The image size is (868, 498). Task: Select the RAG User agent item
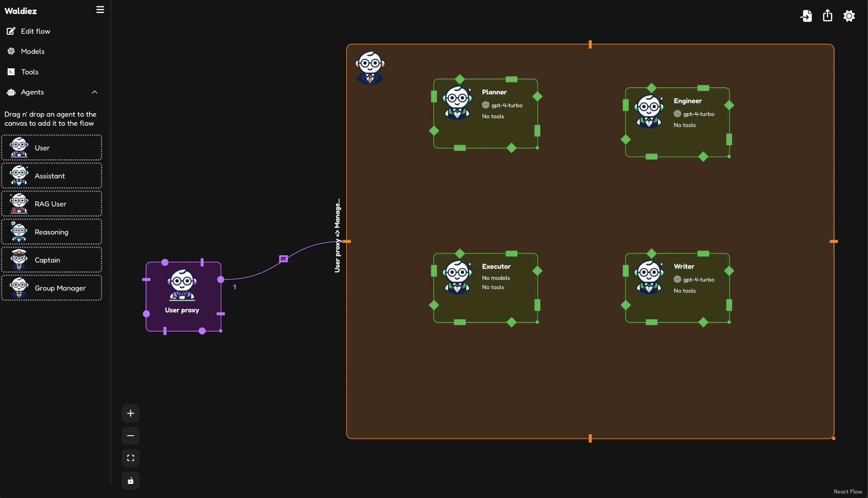pyautogui.click(x=52, y=204)
